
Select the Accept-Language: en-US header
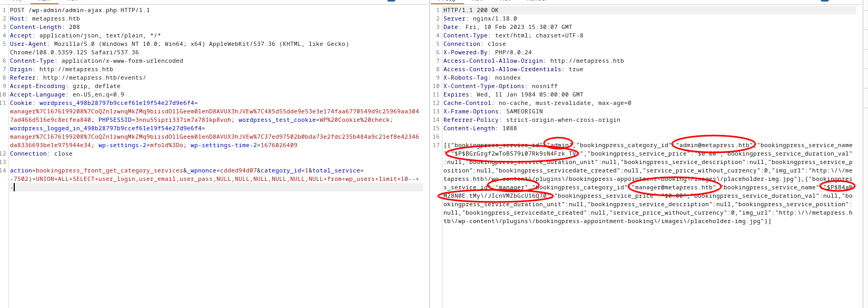(67, 94)
